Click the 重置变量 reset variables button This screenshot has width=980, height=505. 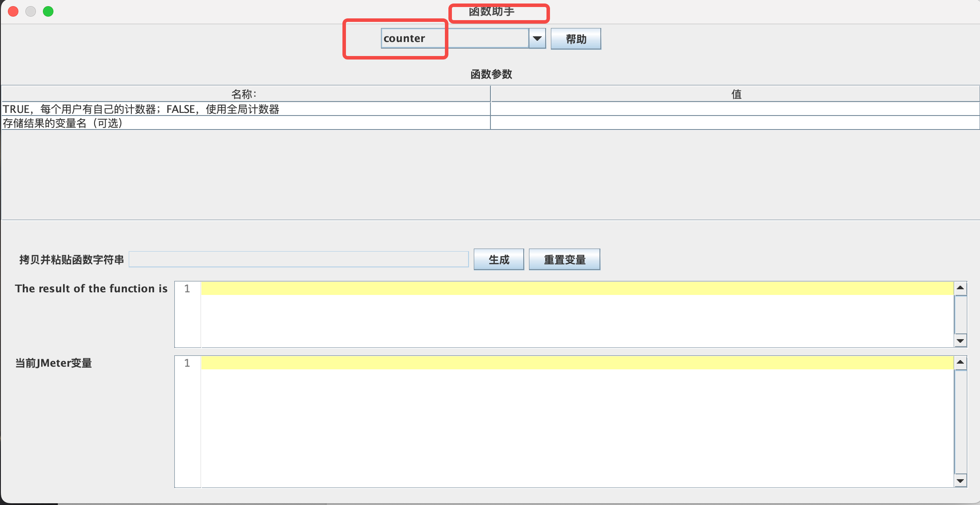pos(564,260)
